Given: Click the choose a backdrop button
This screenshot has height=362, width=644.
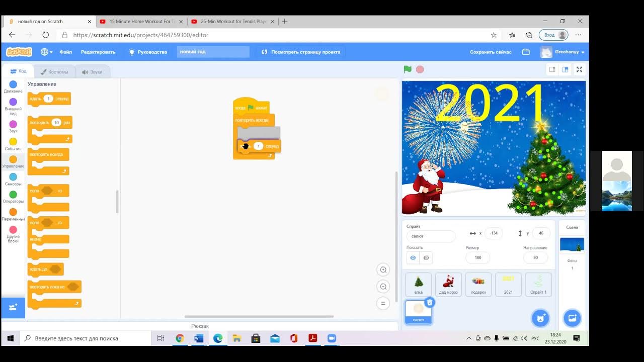Looking at the screenshot, I should (x=572, y=318).
